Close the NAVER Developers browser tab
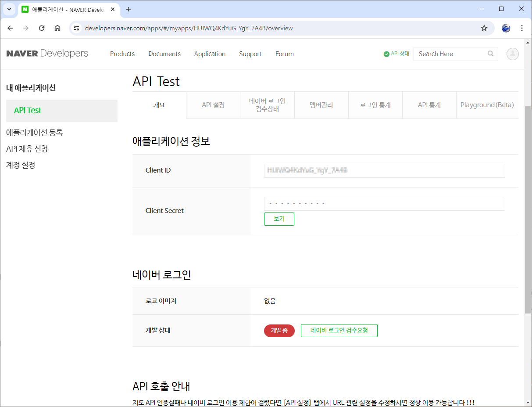The height and width of the screenshot is (407, 532). (x=113, y=9)
